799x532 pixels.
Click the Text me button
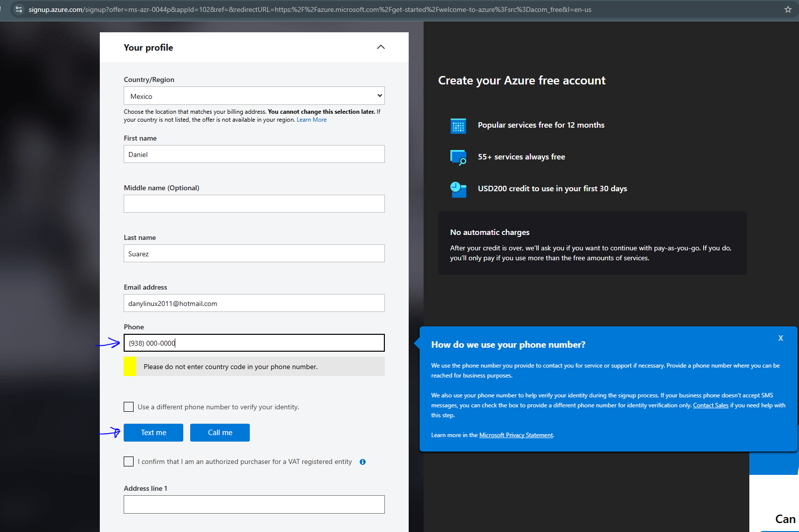[x=153, y=433]
